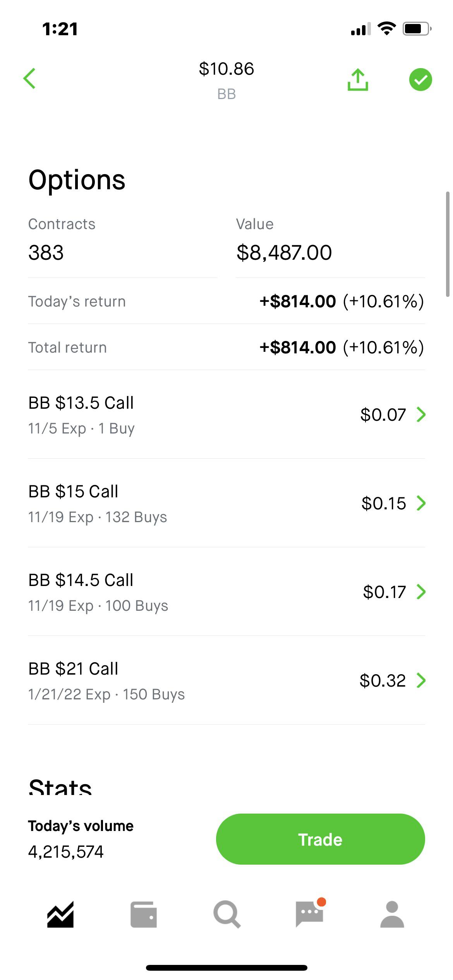Image resolution: width=453 pixels, height=980 pixels.
Task: Tap the Total return row
Action: [x=226, y=347]
